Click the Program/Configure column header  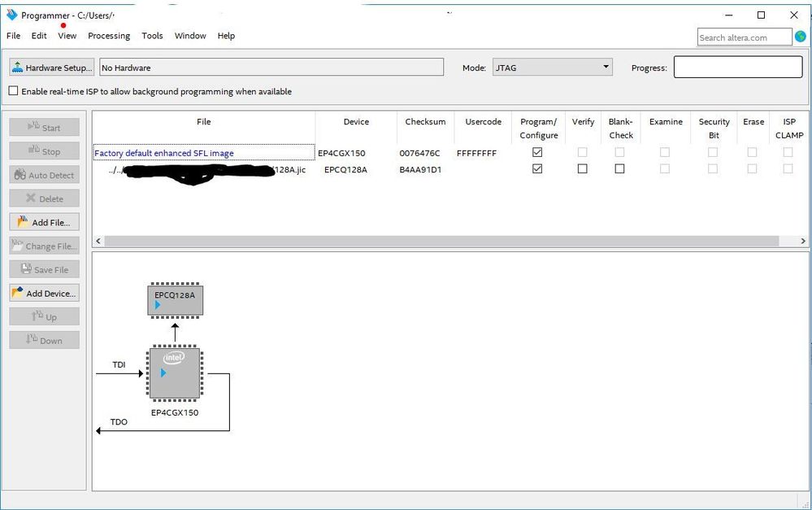(539, 128)
